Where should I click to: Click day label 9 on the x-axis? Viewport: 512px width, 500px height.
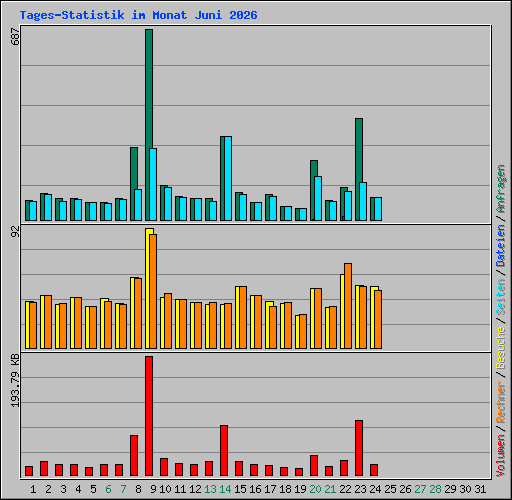[153, 489]
